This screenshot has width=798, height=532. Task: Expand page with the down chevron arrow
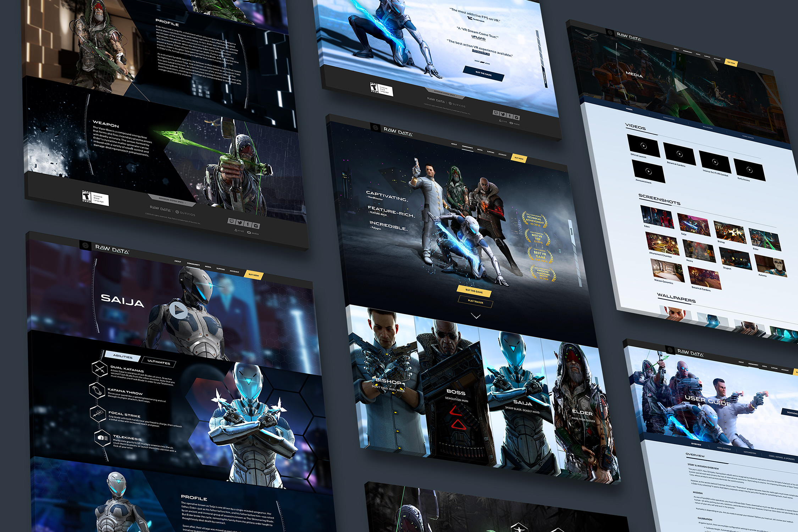tap(476, 316)
